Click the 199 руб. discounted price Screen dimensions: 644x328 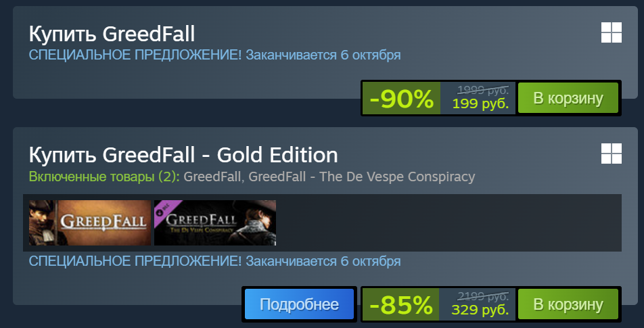480,104
